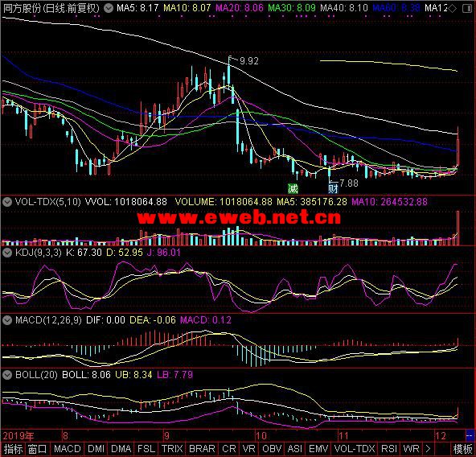Click the 9.92 high price label

coord(249,61)
